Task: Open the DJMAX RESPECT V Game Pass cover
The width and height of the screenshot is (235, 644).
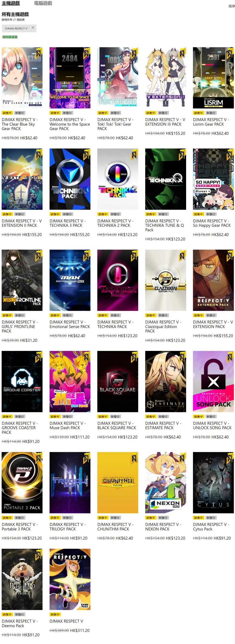Action: coord(70,579)
